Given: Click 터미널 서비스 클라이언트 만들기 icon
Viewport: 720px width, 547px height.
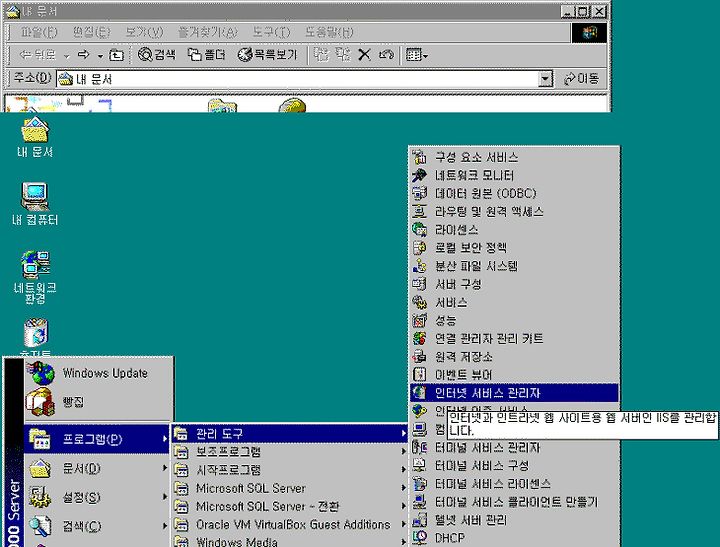Looking at the screenshot, I should tap(419, 502).
